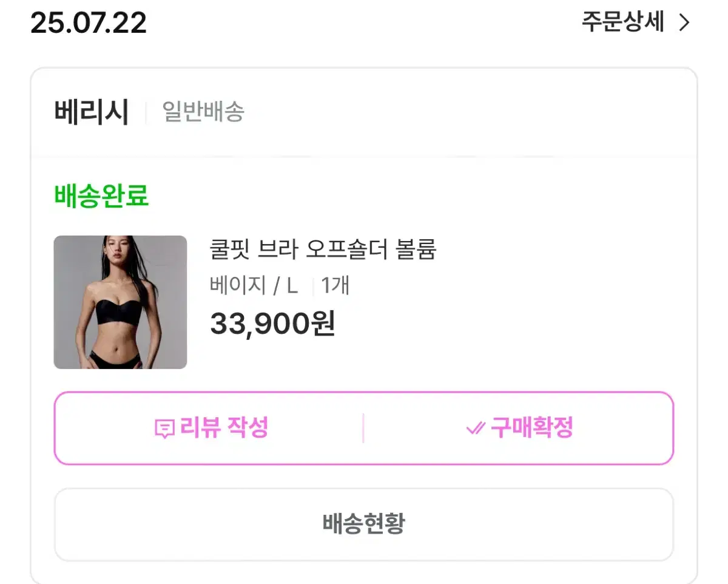This screenshot has height=584, width=728.
Task: Open the strapless bra product thumbnail
Action: [120, 302]
